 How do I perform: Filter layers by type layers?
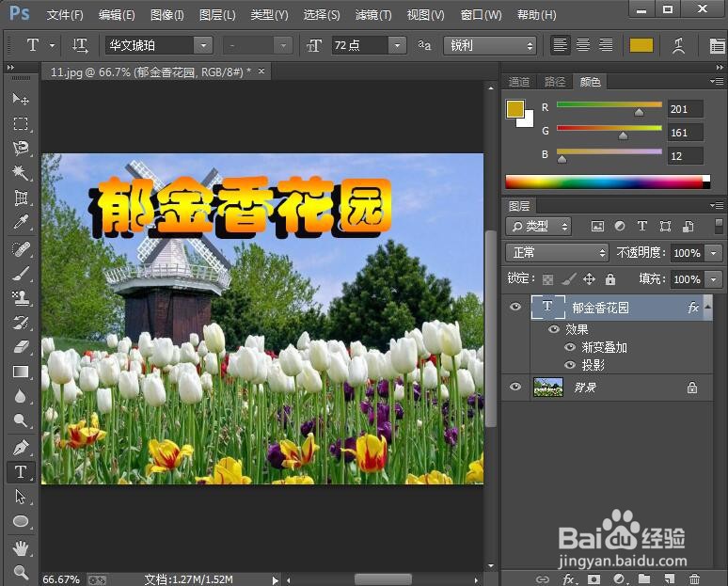642,226
